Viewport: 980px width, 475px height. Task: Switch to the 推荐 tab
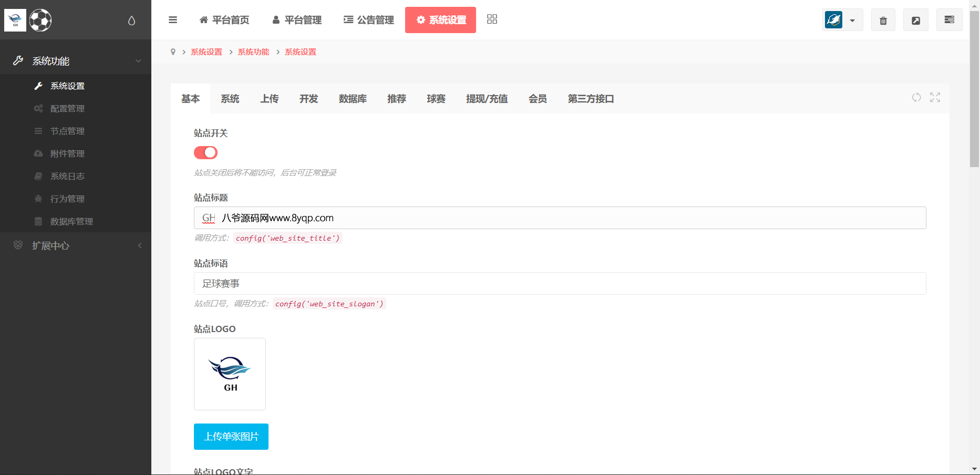[397, 99]
